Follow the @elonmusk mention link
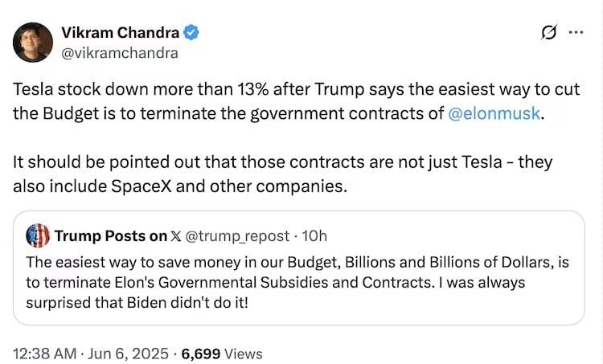The width and height of the screenshot is (603, 364). coord(494,113)
